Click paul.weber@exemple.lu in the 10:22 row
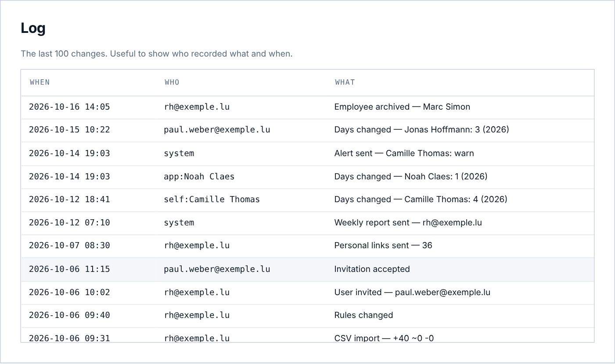Viewport: 615px width, 364px height. click(217, 130)
